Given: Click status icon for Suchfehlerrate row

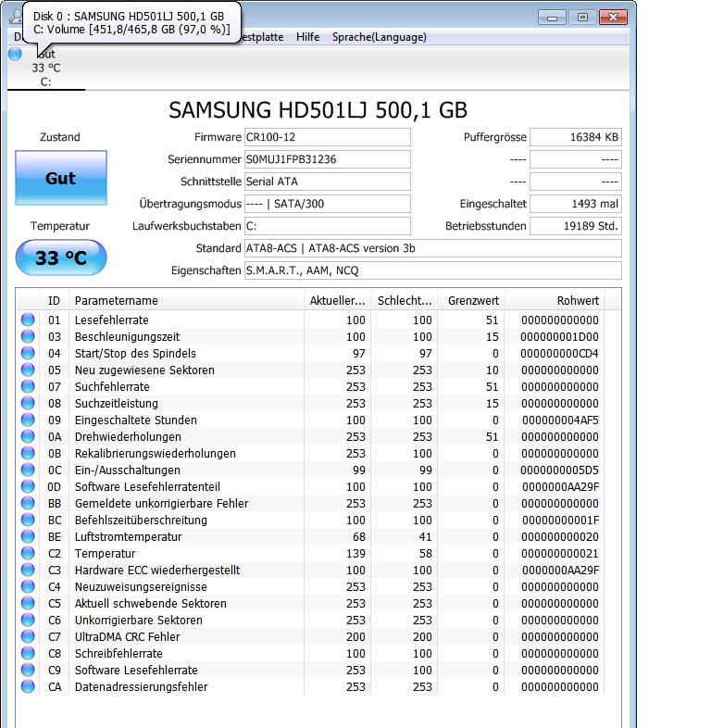Looking at the screenshot, I should (28, 387).
